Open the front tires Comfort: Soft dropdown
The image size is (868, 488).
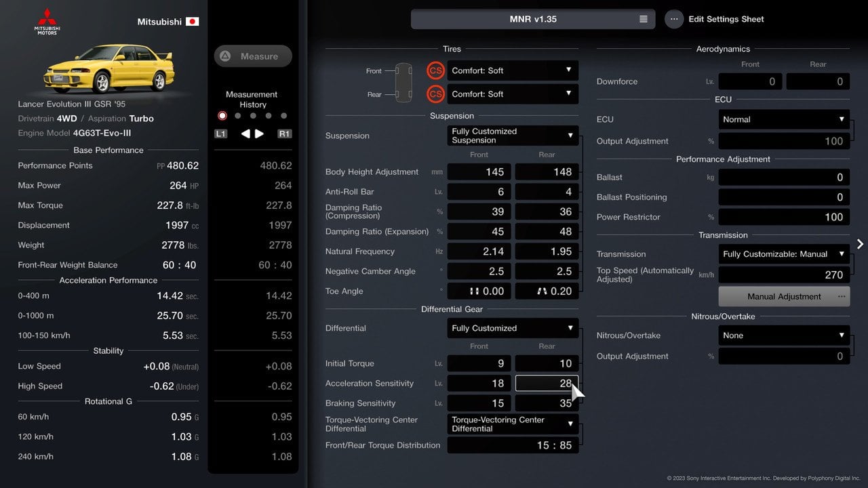[x=513, y=70]
